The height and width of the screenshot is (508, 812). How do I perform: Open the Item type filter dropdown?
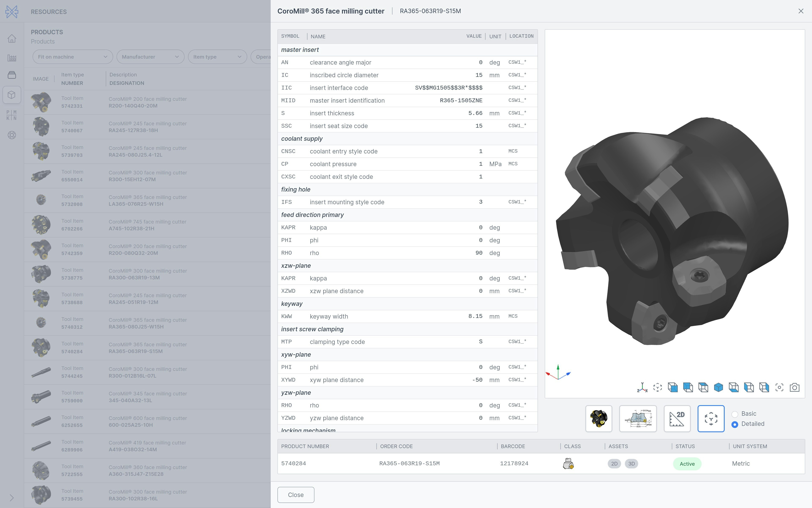pos(217,57)
